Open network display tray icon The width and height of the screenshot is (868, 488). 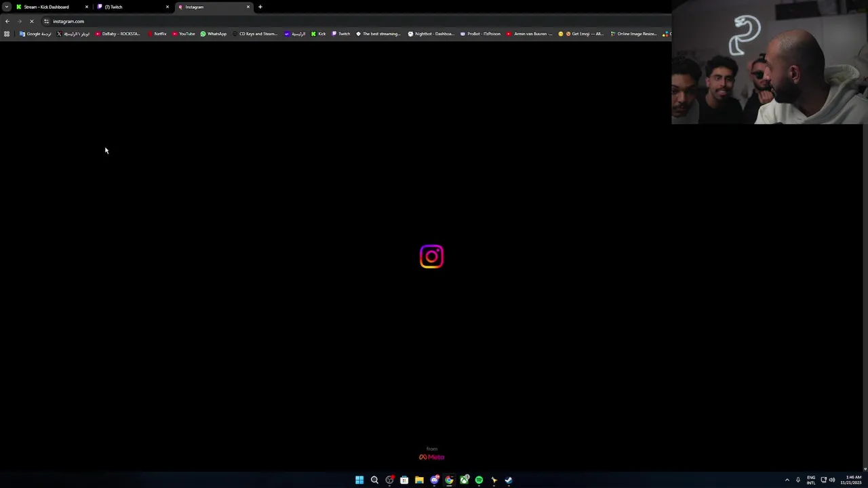pos(823,480)
